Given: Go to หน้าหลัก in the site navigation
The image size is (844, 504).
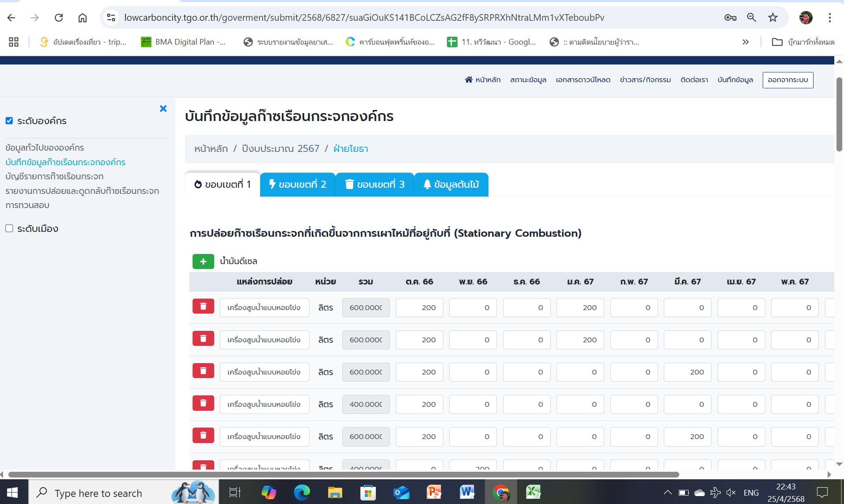Looking at the screenshot, I should (483, 80).
